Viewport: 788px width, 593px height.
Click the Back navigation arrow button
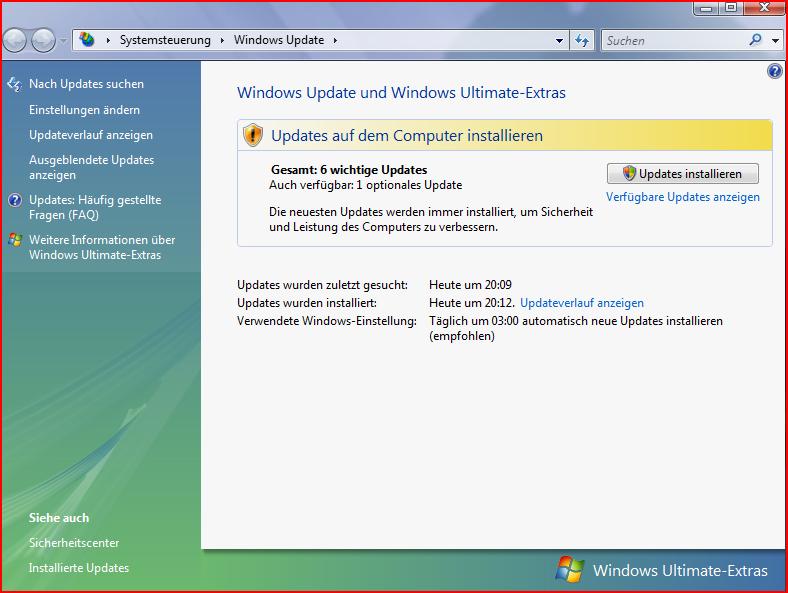pos(15,40)
